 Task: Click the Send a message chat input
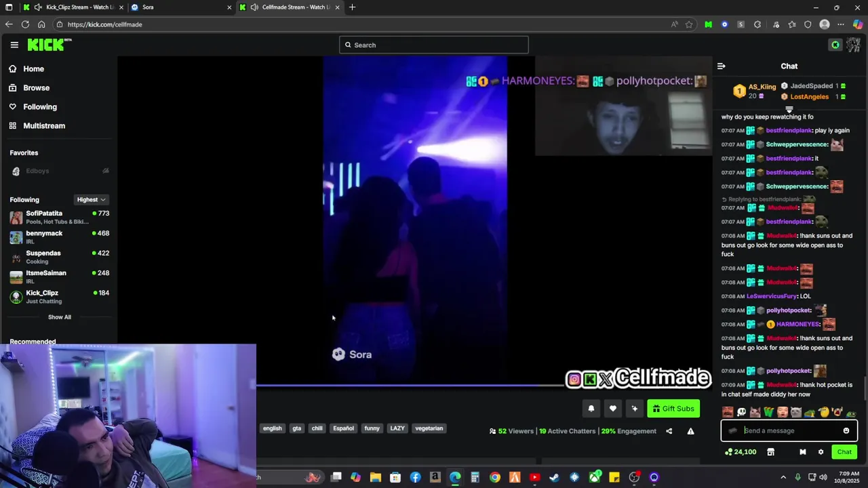click(789, 430)
